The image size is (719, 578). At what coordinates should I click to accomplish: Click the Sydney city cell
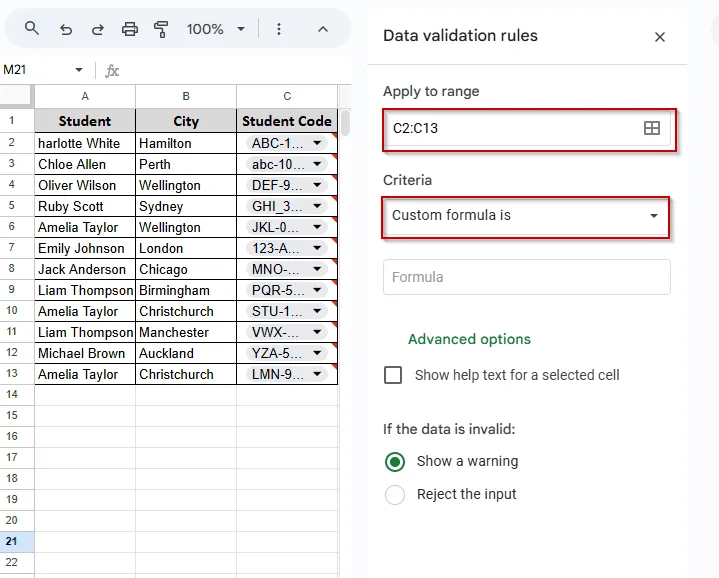(x=186, y=206)
